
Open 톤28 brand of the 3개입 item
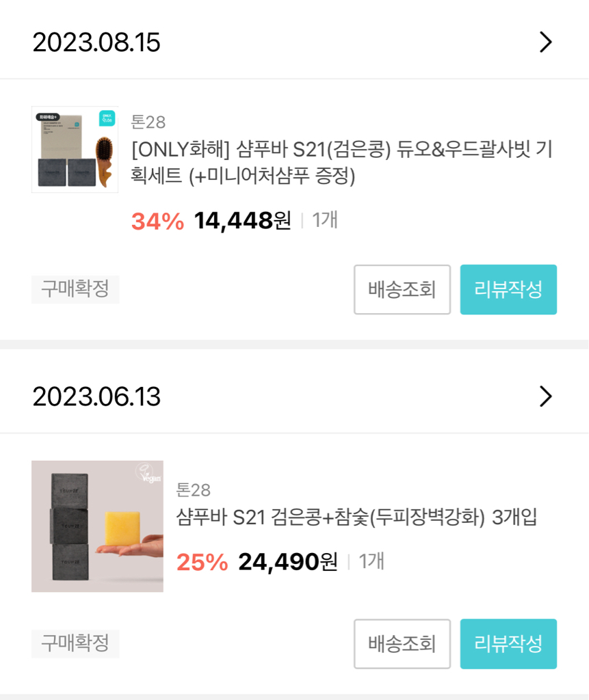194,490
